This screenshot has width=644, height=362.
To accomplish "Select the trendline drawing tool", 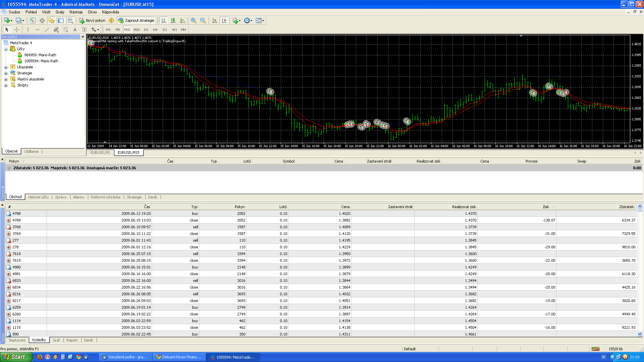I will point(47,29).
